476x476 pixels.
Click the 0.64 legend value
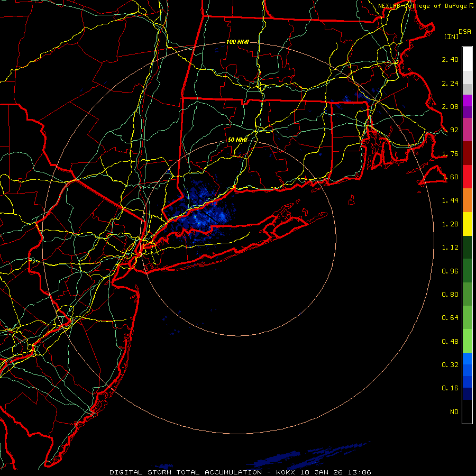[x=450, y=318]
